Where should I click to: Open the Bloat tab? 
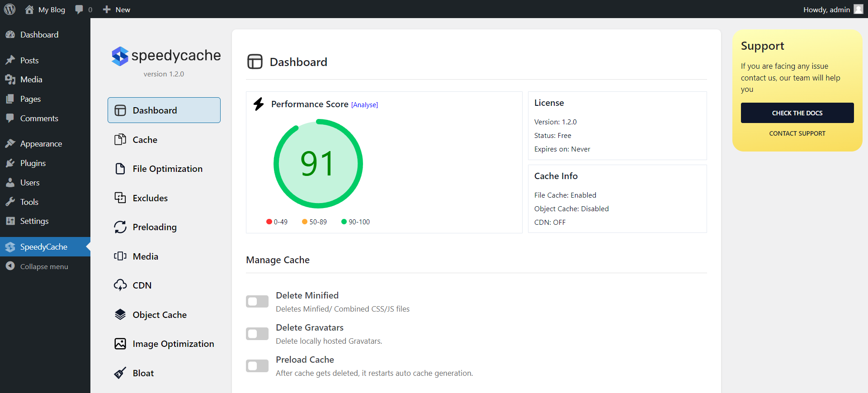click(x=164, y=373)
